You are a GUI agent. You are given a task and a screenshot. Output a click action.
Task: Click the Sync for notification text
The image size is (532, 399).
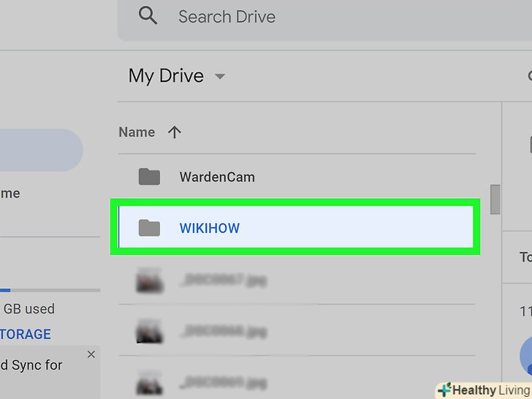(31, 365)
